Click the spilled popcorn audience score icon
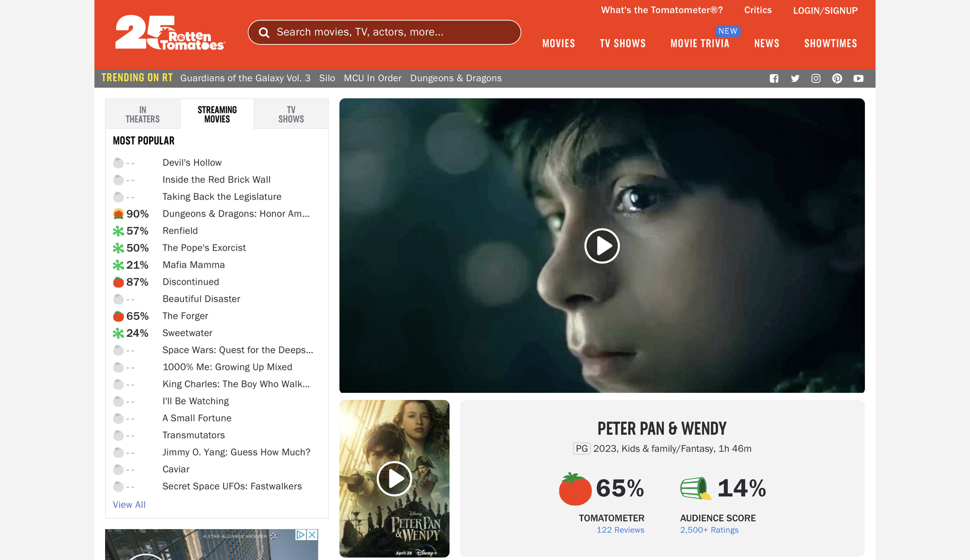The width and height of the screenshot is (970, 560). pyautogui.click(x=696, y=488)
